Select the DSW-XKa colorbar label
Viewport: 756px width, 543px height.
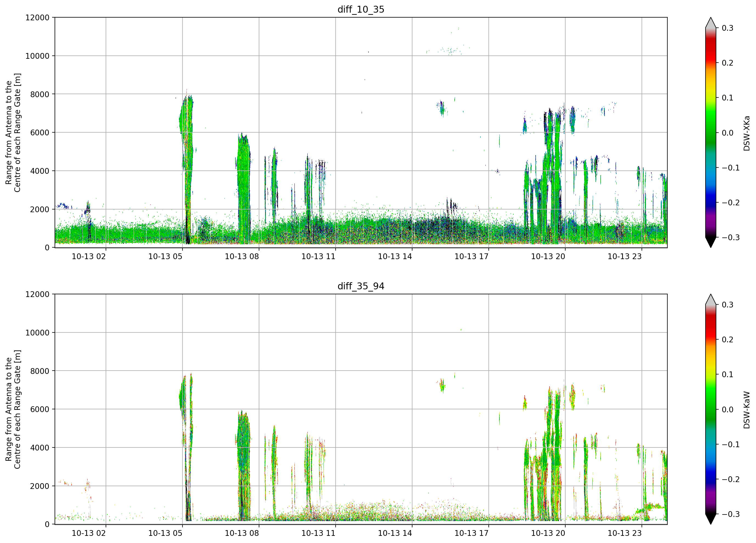pos(746,133)
